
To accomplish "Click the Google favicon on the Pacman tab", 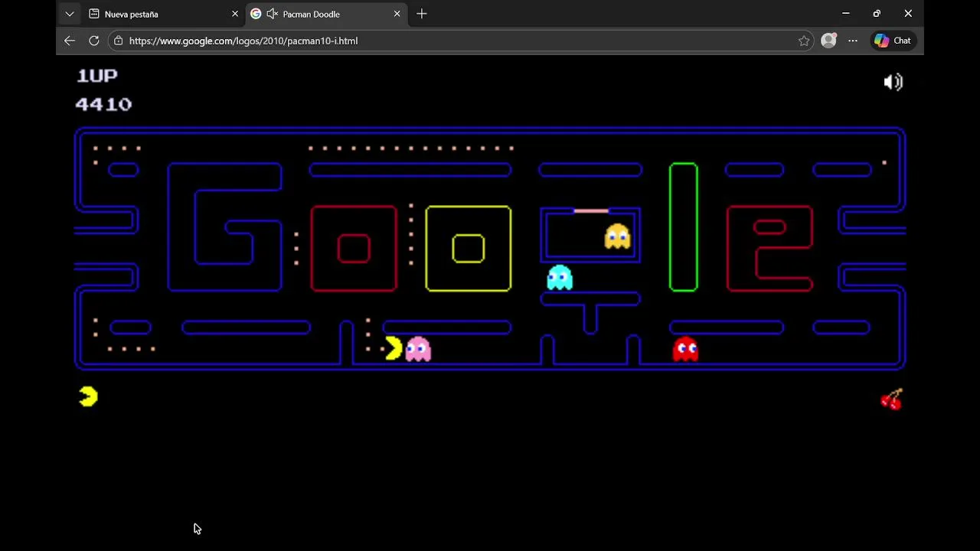I will (256, 14).
